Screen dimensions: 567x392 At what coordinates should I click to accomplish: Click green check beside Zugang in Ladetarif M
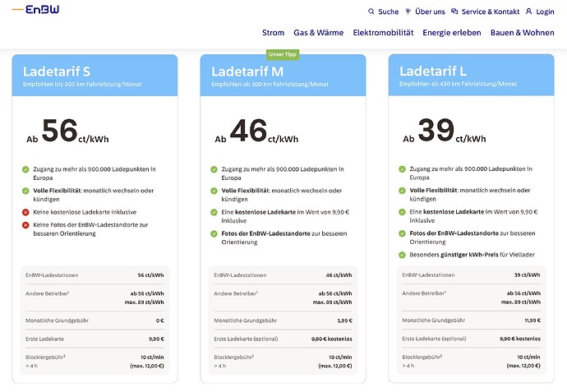tap(214, 169)
